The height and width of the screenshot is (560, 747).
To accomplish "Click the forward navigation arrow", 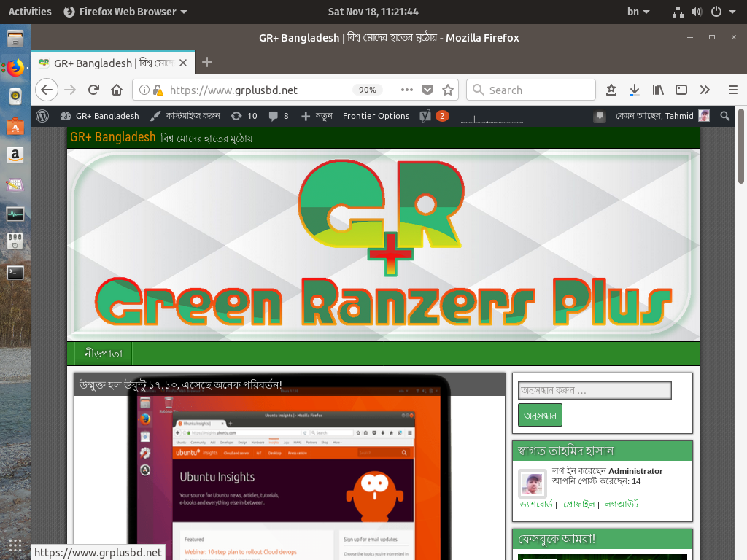I will point(70,90).
